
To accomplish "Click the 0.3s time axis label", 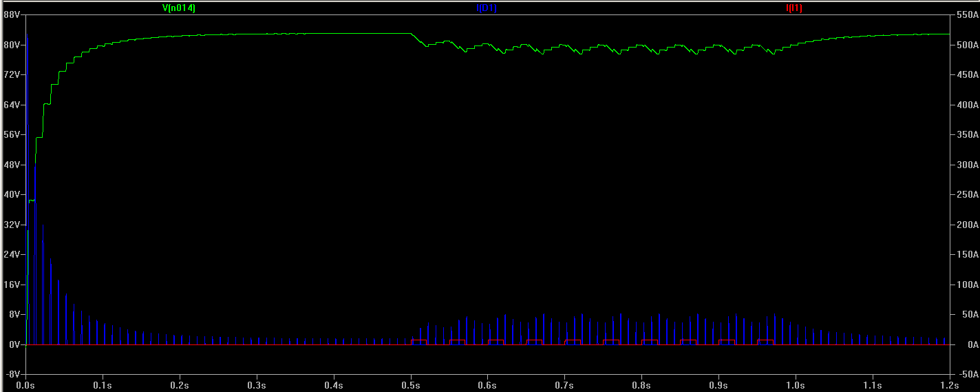I will (257, 386).
